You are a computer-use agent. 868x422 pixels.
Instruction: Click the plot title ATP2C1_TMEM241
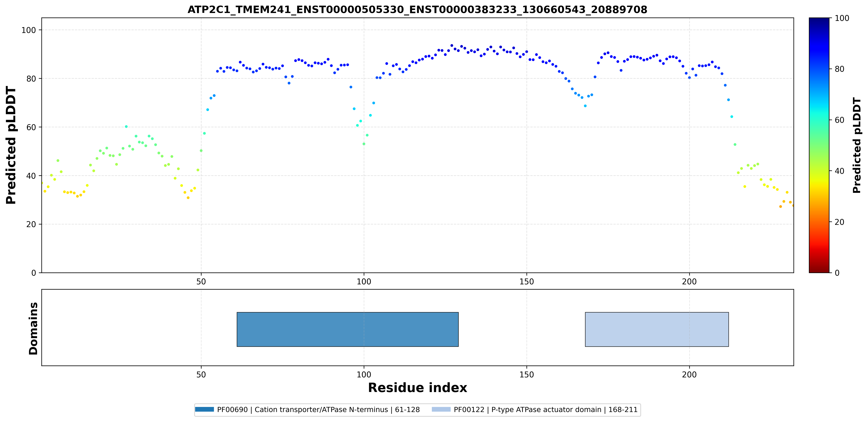click(x=417, y=9)
